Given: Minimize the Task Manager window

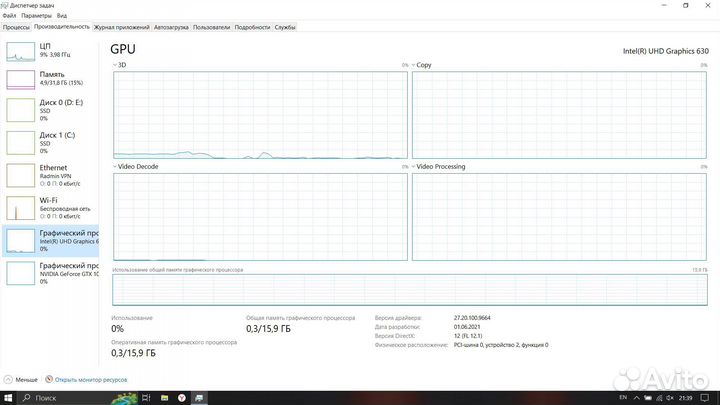Looking at the screenshot, I should [x=664, y=6].
